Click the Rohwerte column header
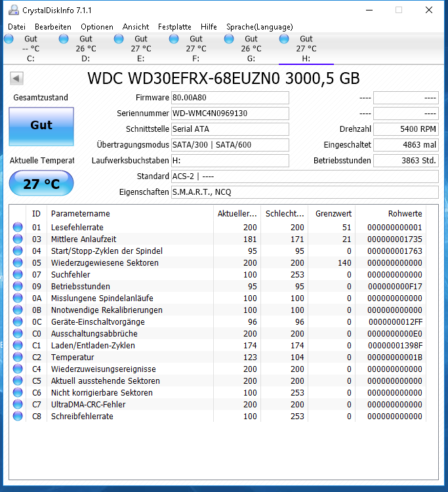Viewport: 448px width, 492px height. click(405, 214)
